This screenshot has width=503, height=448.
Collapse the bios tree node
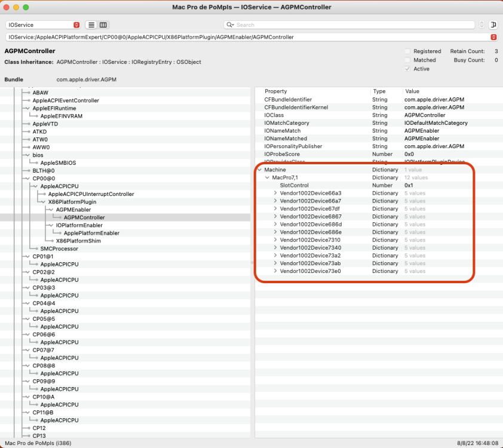click(27, 155)
